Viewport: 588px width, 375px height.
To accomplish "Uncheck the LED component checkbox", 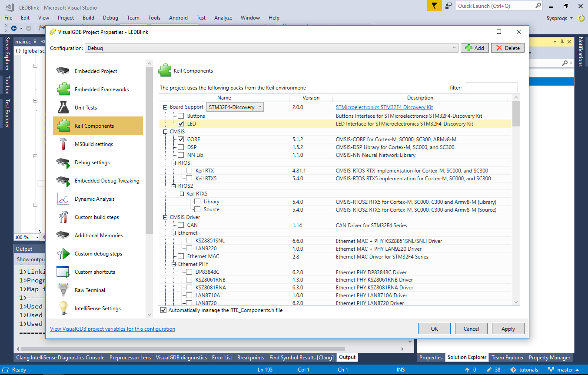I will pos(181,124).
